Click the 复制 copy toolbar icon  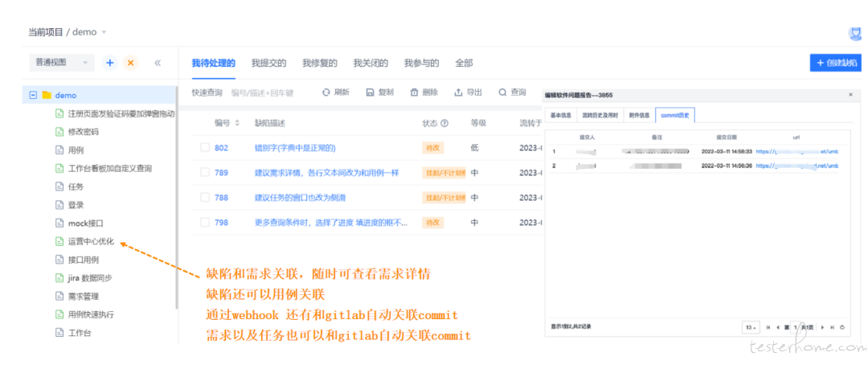click(370, 92)
